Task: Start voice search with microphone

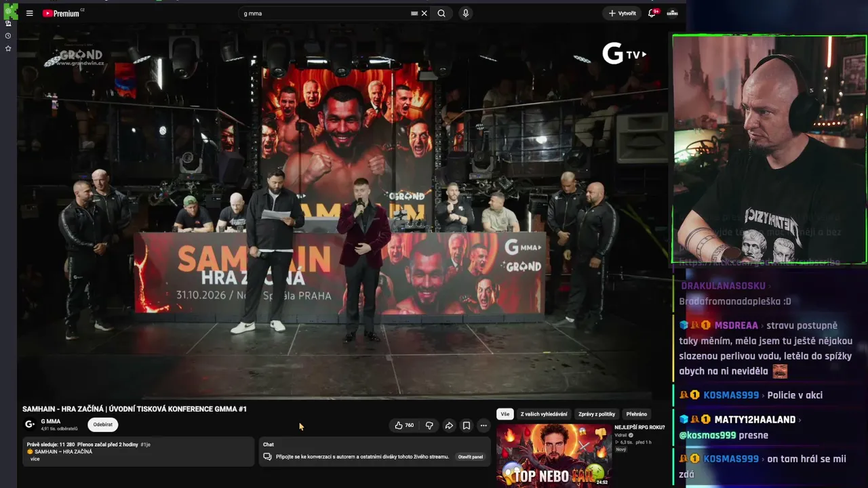Action: tap(465, 14)
